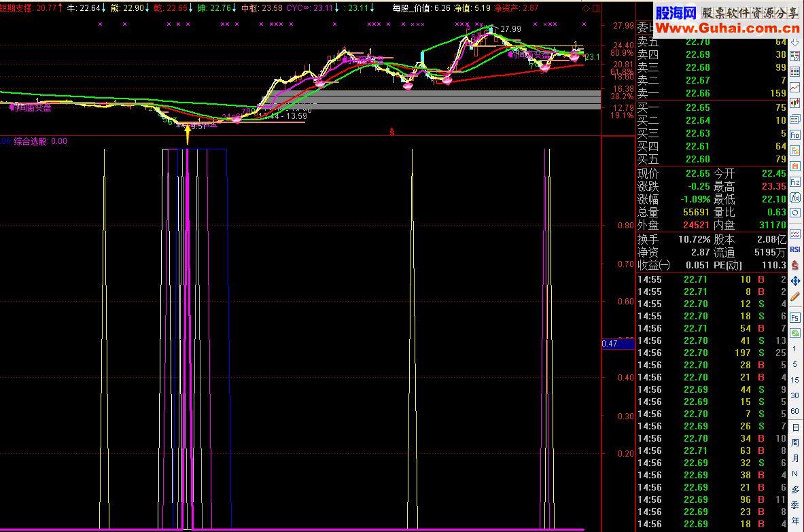This screenshot has width=804, height=532.
Task: Open the tree structure icon in toolbar
Action: tap(794, 151)
